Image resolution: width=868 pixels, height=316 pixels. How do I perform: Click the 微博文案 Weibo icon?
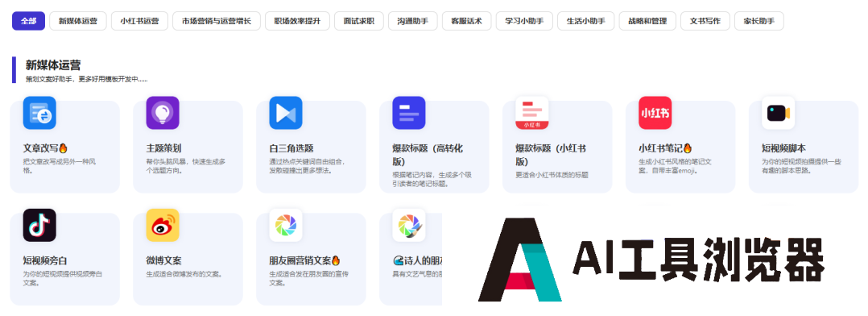click(x=163, y=225)
